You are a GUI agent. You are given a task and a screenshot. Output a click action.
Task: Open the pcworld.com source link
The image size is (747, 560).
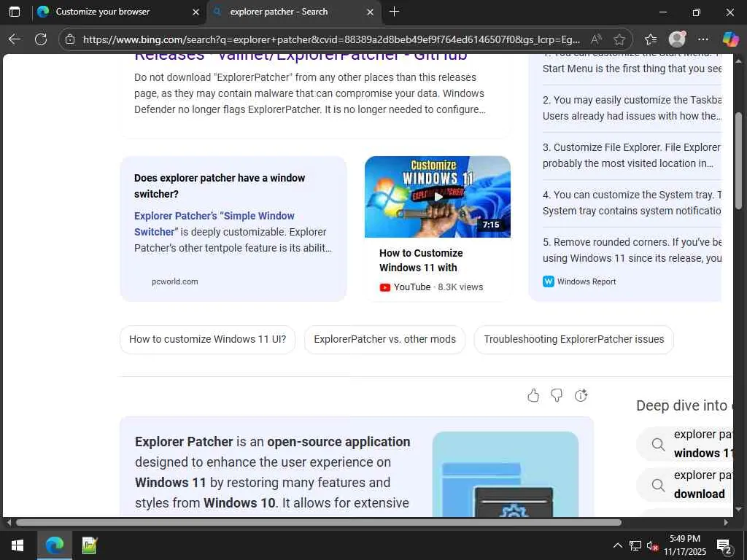pyautogui.click(x=175, y=281)
